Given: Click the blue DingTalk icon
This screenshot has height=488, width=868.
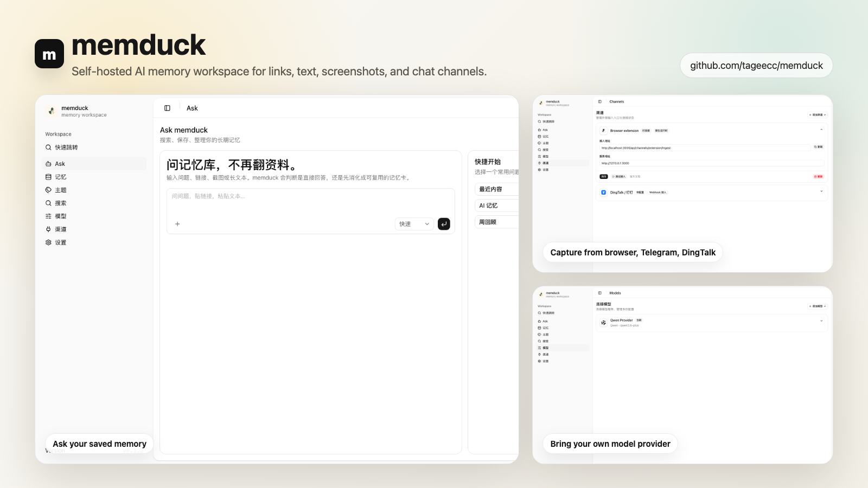Looking at the screenshot, I should pos(603,192).
